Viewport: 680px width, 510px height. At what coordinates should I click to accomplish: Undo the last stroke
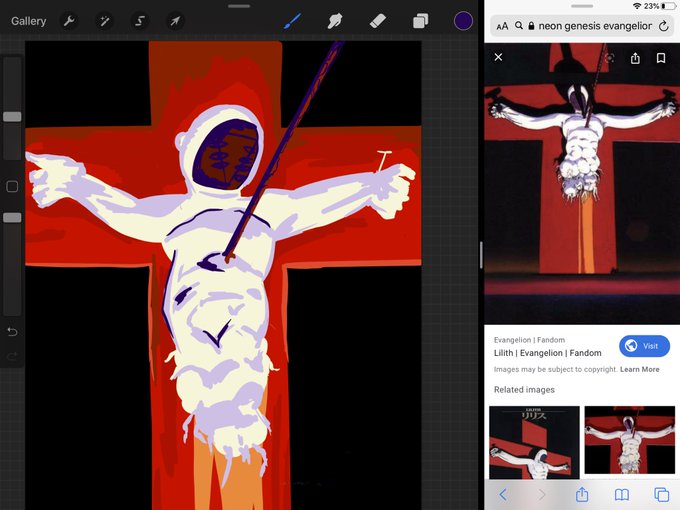tap(12, 332)
